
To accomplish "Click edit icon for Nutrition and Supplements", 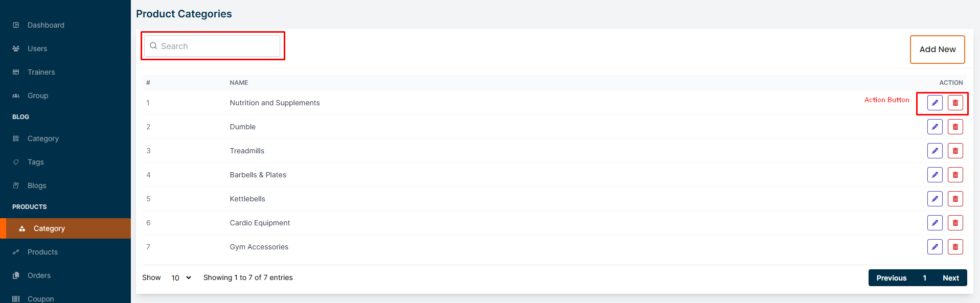I will [935, 103].
